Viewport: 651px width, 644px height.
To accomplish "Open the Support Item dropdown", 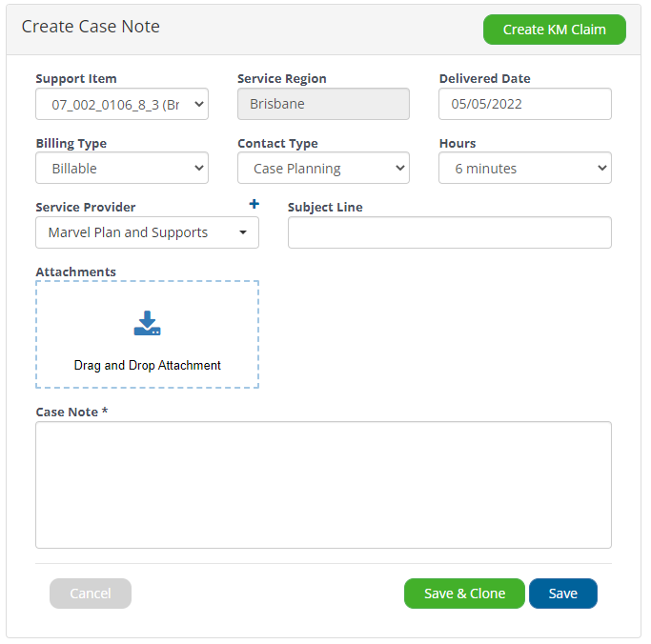I will coord(122,104).
